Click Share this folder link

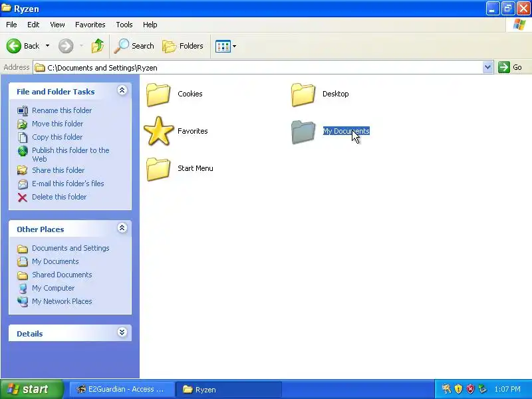(x=58, y=170)
